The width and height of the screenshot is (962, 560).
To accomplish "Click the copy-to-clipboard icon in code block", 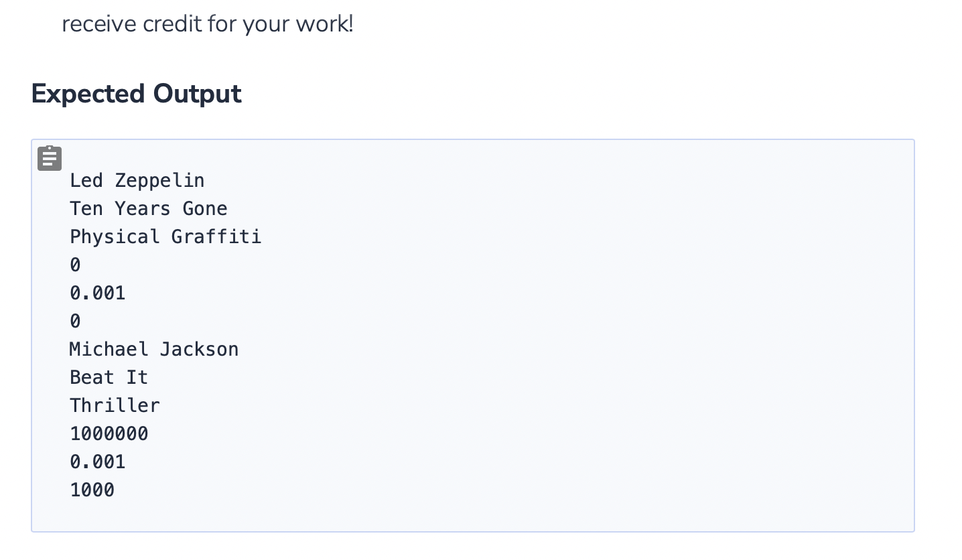I will pyautogui.click(x=50, y=158).
